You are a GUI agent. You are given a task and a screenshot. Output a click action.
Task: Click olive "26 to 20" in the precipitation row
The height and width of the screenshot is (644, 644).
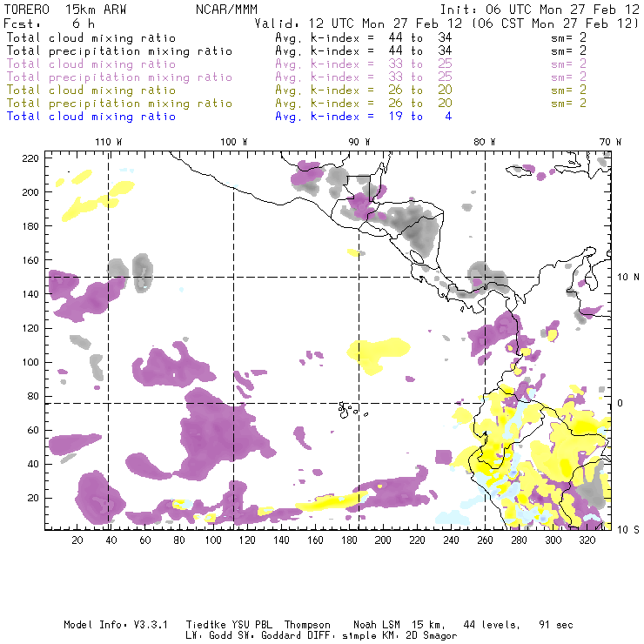click(x=420, y=103)
